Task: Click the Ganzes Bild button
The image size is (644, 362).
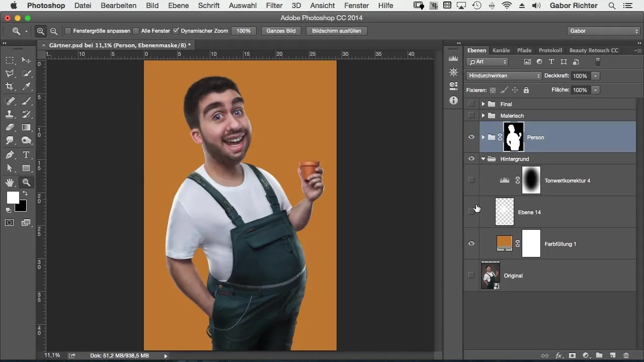Action: pyautogui.click(x=281, y=31)
